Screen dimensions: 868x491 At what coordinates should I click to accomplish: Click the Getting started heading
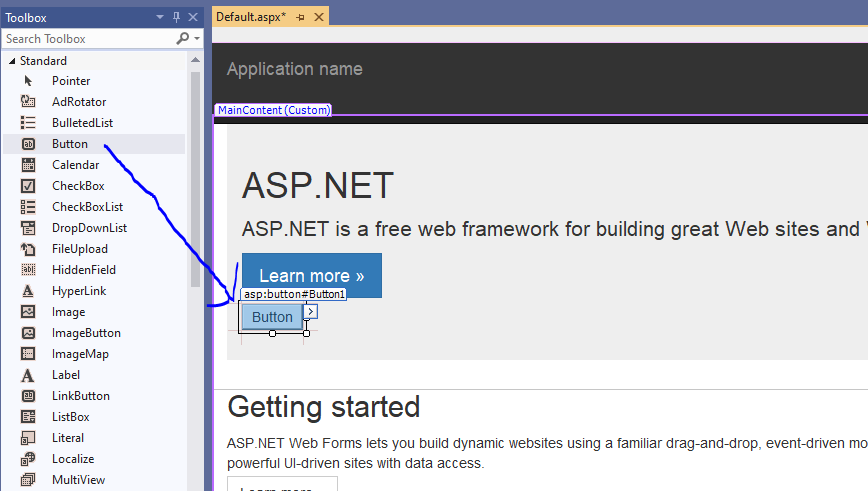[x=324, y=407]
